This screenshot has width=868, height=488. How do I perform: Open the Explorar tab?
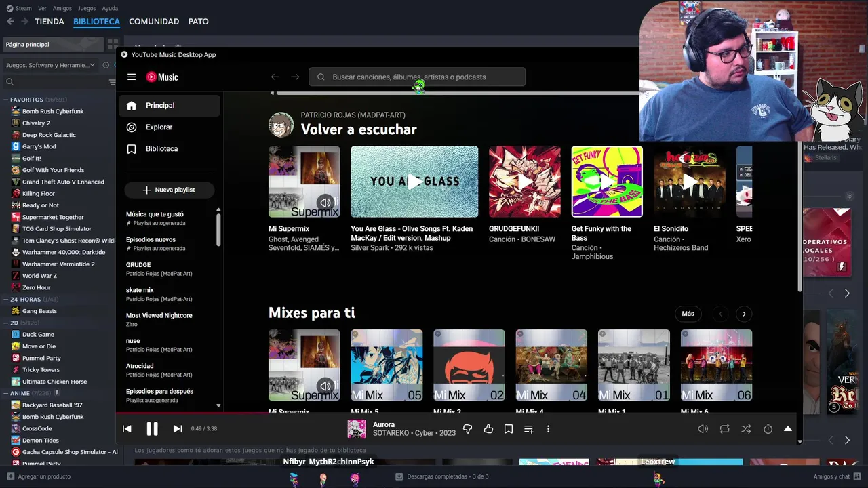click(x=170, y=127)
